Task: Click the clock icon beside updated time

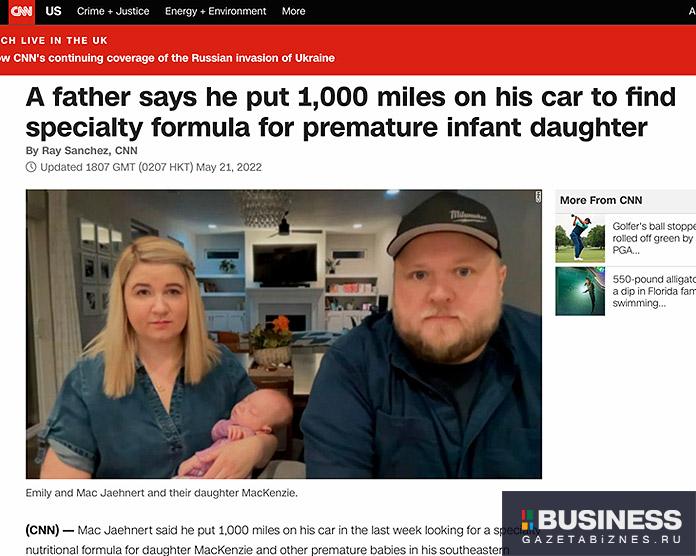Action: pos(31,167)
